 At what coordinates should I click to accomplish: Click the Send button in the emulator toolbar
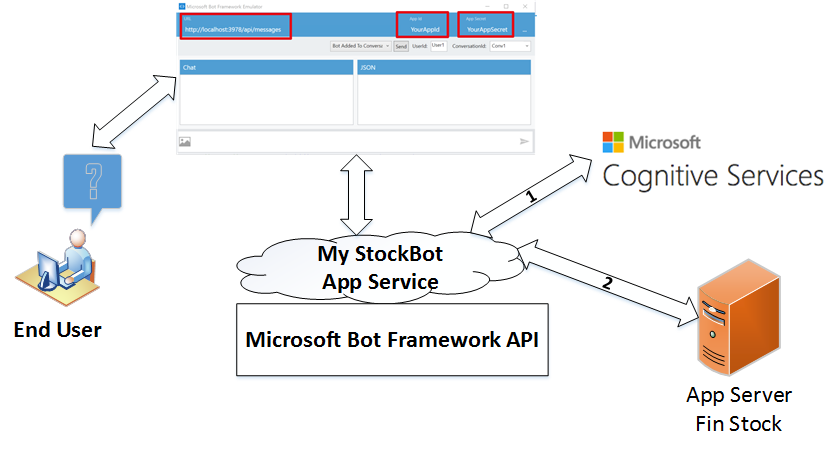pos(401,46)
